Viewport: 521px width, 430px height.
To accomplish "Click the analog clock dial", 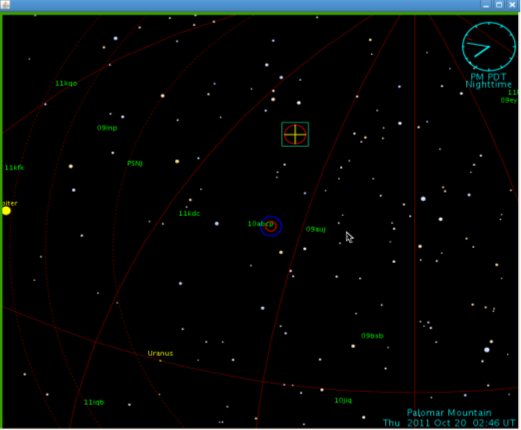I will click(489, 46).
